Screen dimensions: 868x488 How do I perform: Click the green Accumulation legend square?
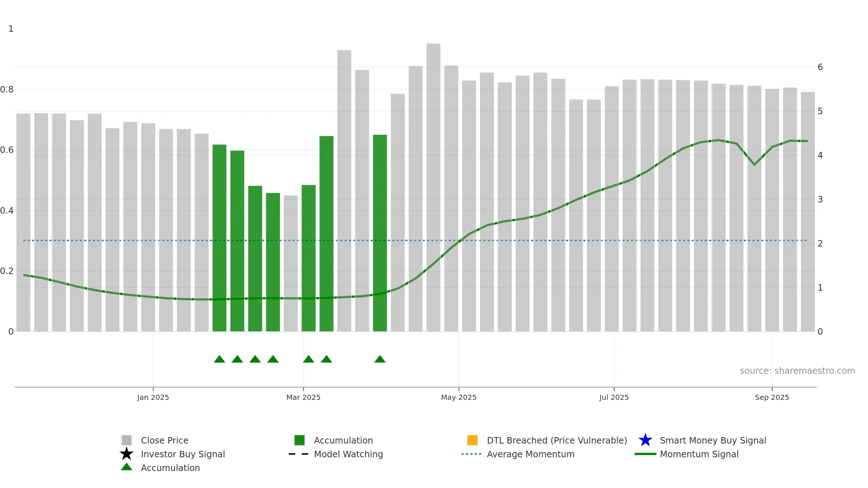point(299,440)
